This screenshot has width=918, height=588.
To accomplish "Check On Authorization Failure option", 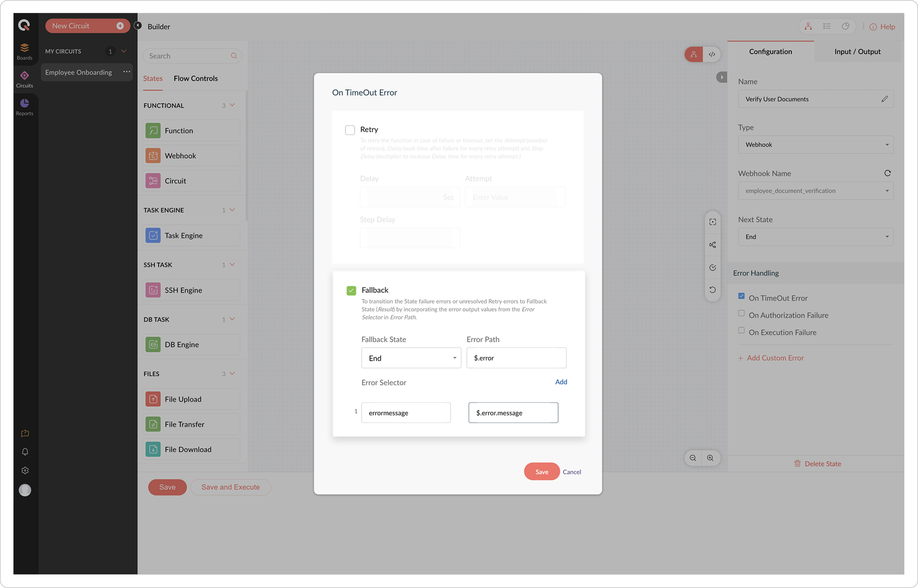I will [x=741, y=314].
